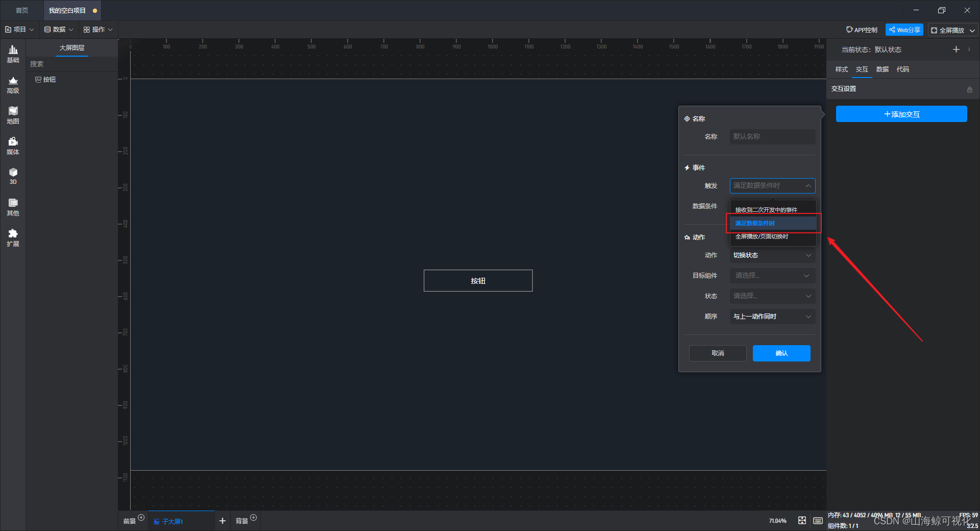Choose 满足数据条件时 option

click(x=773, y=223)
